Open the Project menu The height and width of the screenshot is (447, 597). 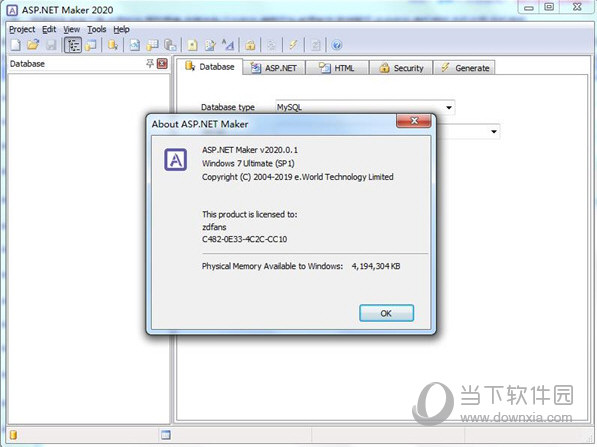[22, 29]
